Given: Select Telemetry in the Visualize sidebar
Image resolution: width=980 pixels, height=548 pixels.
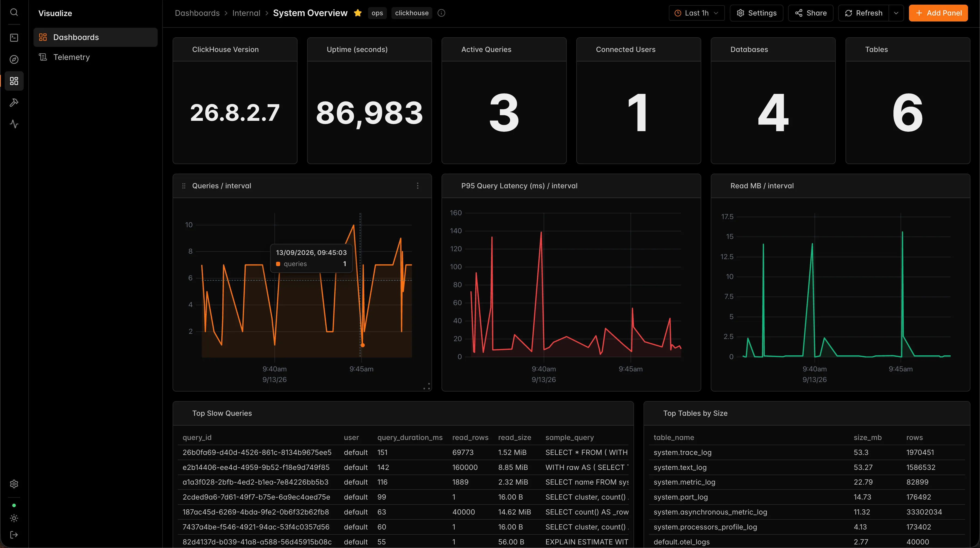Looking at the screenshot, I should point(96,57).
